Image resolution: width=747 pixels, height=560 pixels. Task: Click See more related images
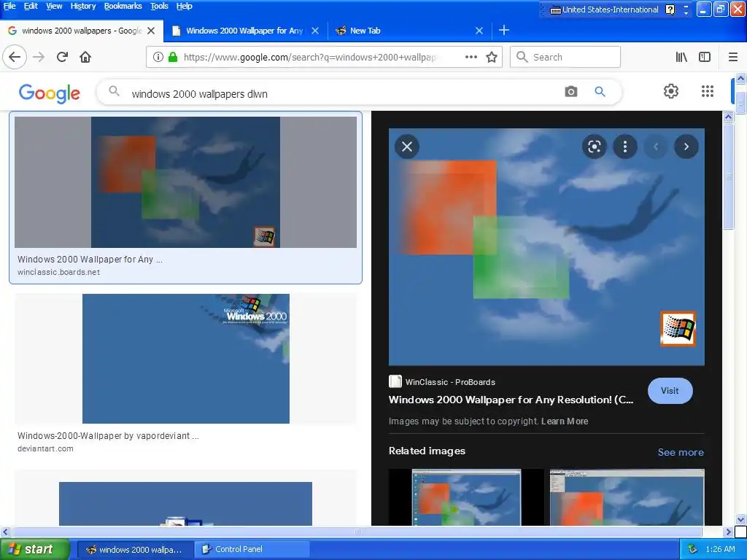pyautogui.click(x=681, y=452)
